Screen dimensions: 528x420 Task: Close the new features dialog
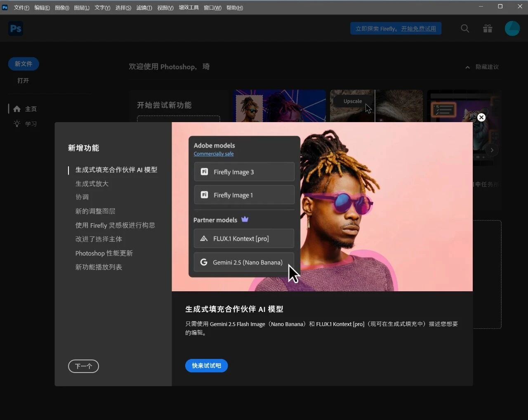[481, 118]
